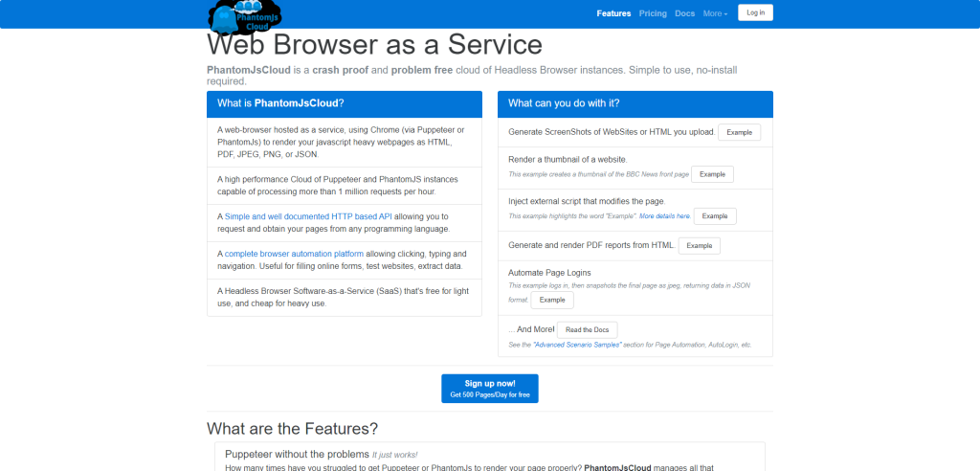The image size is (980, 471).
Task: Click the 'A Headless Browser Software-as-a-Service' paragraph
Action: [x=343, y=298]
